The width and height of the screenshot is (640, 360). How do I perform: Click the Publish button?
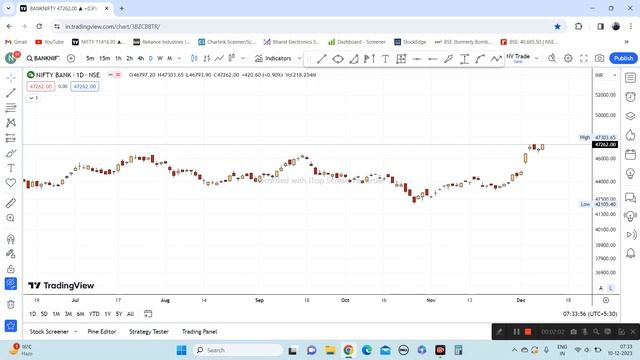[x=623, y=58]
